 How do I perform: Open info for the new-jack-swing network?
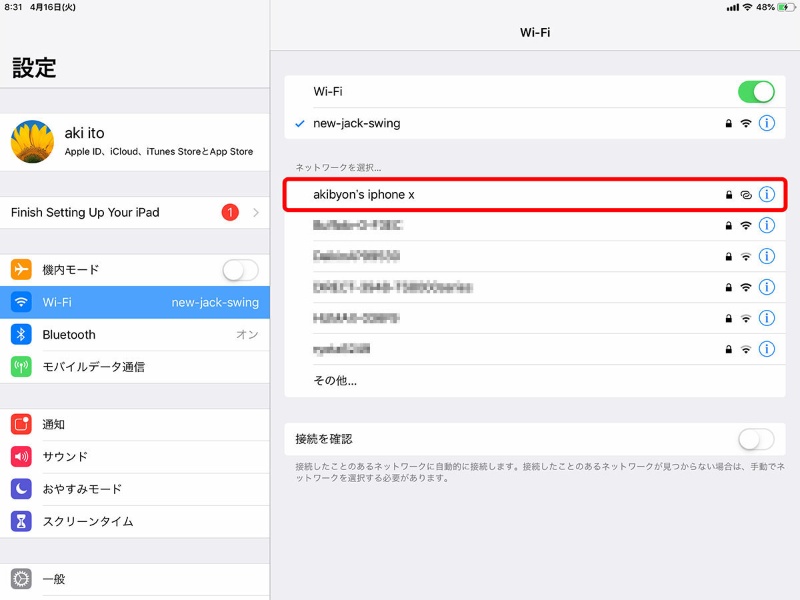pos(768,124)
